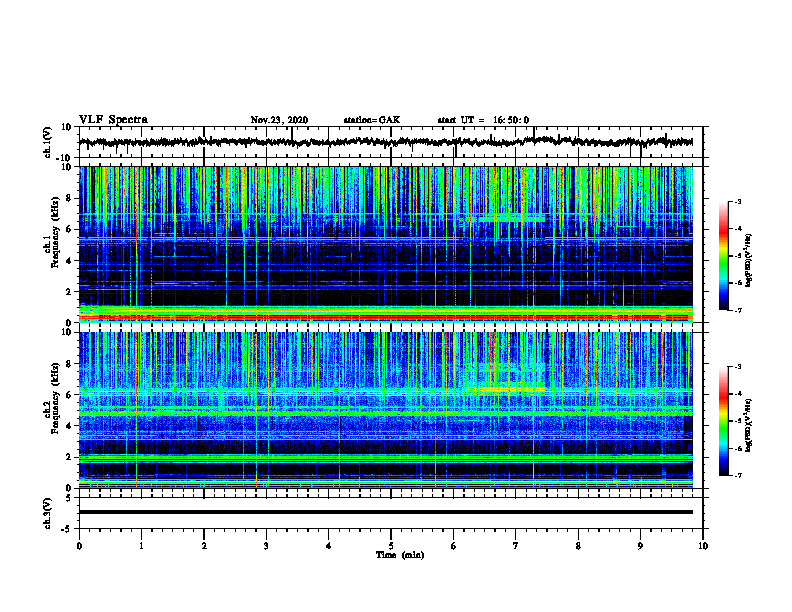Click the "-3" label on ch.1 color bar

point(737,201)
